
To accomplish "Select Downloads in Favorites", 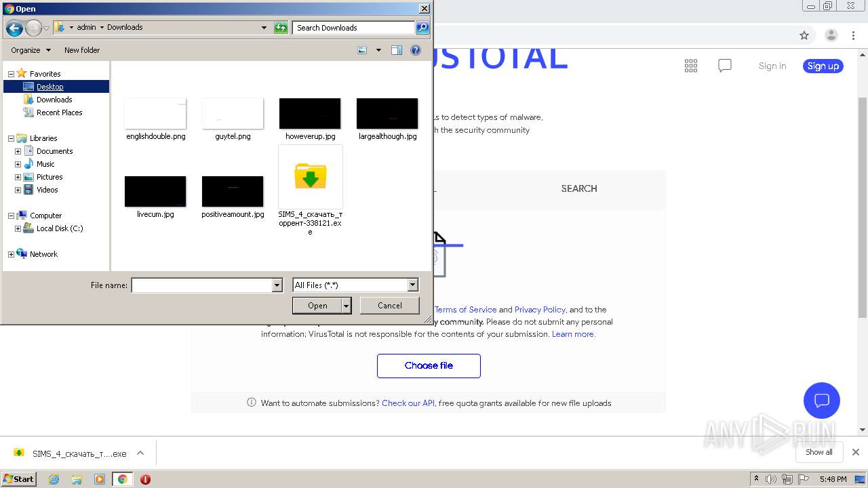I will coord(54,100).
